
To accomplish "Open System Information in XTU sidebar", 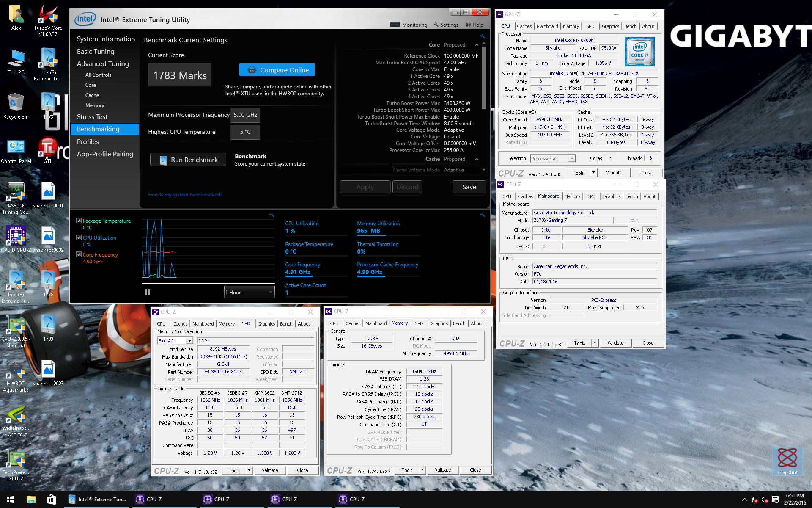I will tap(106, 39).
